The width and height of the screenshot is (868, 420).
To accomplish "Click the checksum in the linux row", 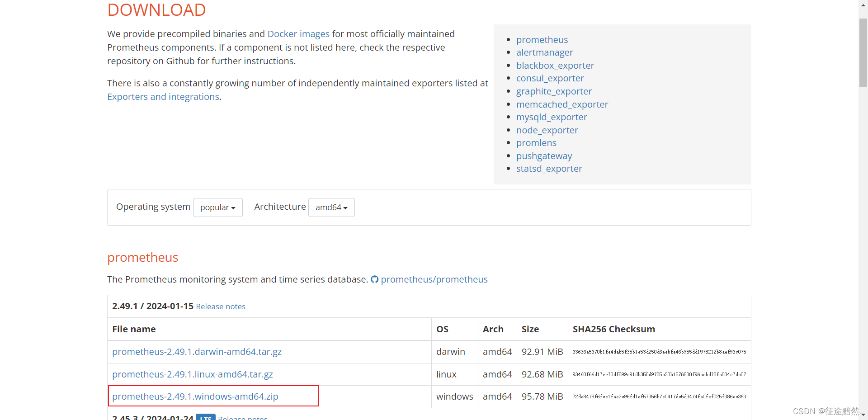I will (659, 374).
